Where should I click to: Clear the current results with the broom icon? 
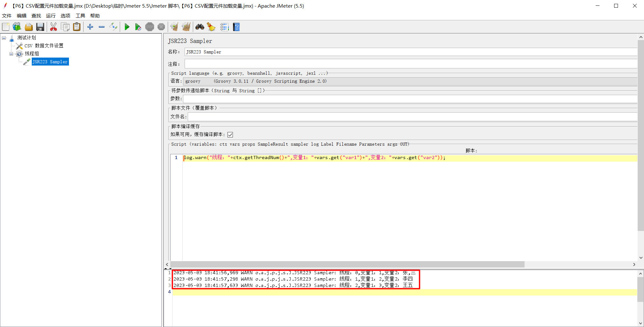[174, 27]
